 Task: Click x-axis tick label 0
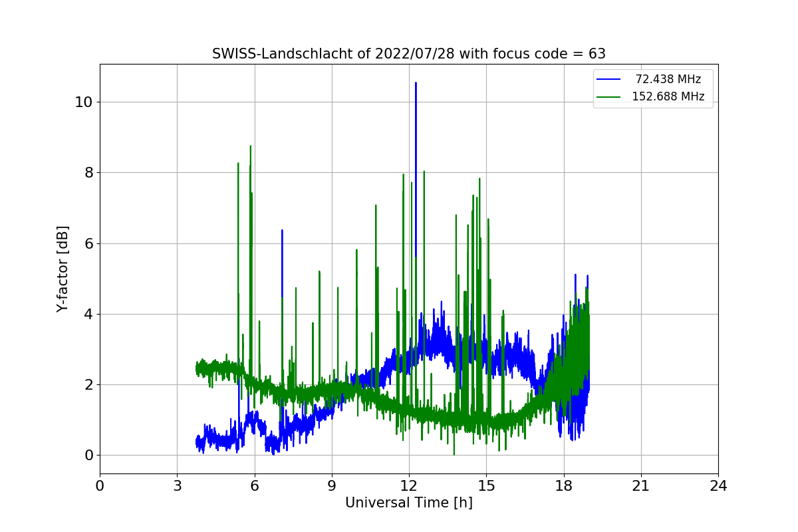pos(100,486)
